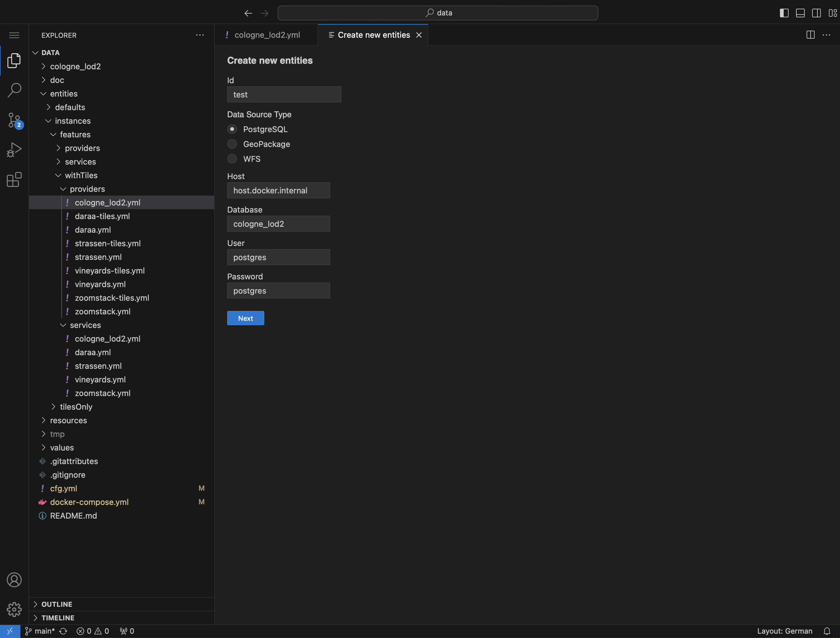Open Source Control view with badge
840x638 pixels.
tap(14, 120)
